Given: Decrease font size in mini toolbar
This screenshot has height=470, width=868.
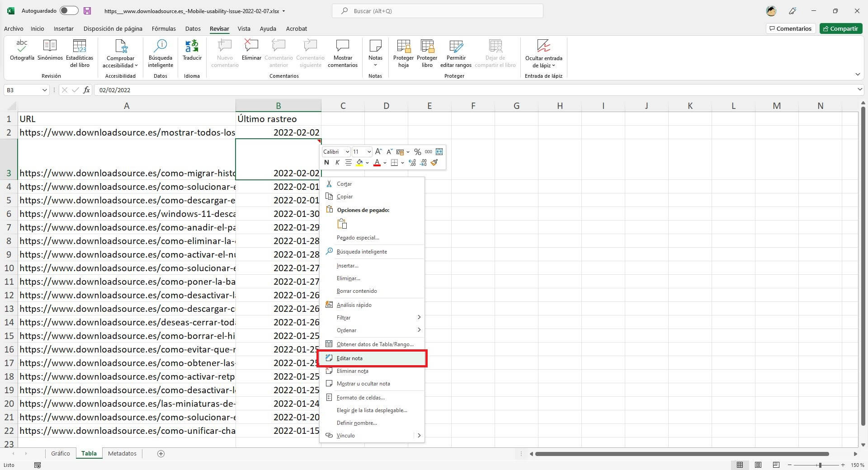Looking at the screenshot, I should 389,151.
